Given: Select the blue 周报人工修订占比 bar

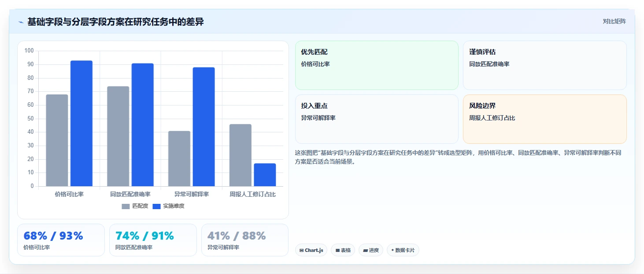Looking at the screenshot, I should [265, 175].
